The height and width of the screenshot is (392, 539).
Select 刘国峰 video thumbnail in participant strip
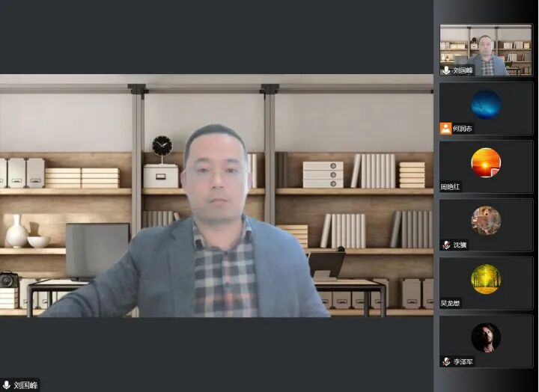click(x=486, y=50)
